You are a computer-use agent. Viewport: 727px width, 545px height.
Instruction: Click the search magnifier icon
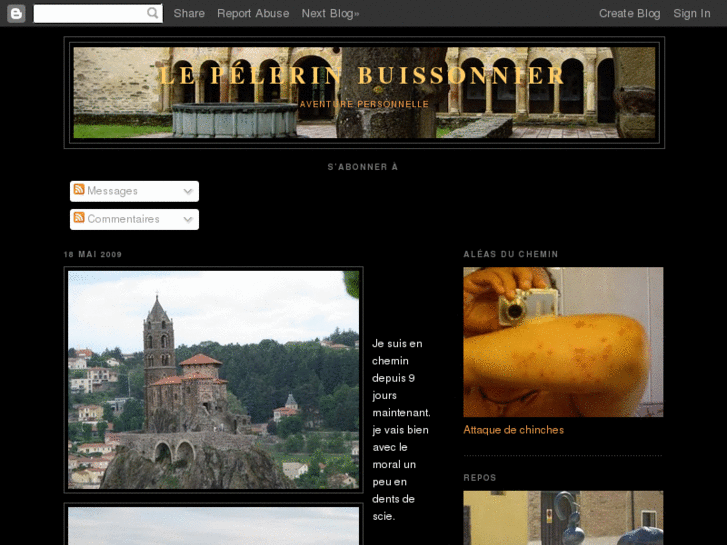click(153, 13)
